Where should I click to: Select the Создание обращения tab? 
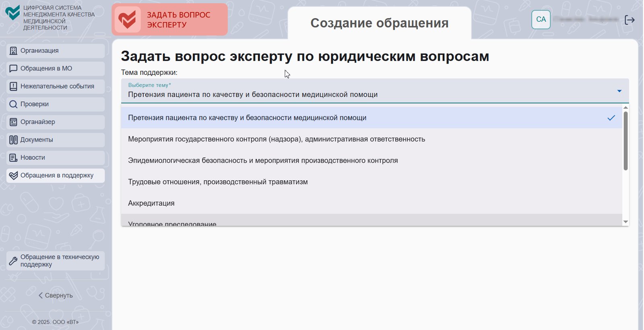(x=380, y=23)
